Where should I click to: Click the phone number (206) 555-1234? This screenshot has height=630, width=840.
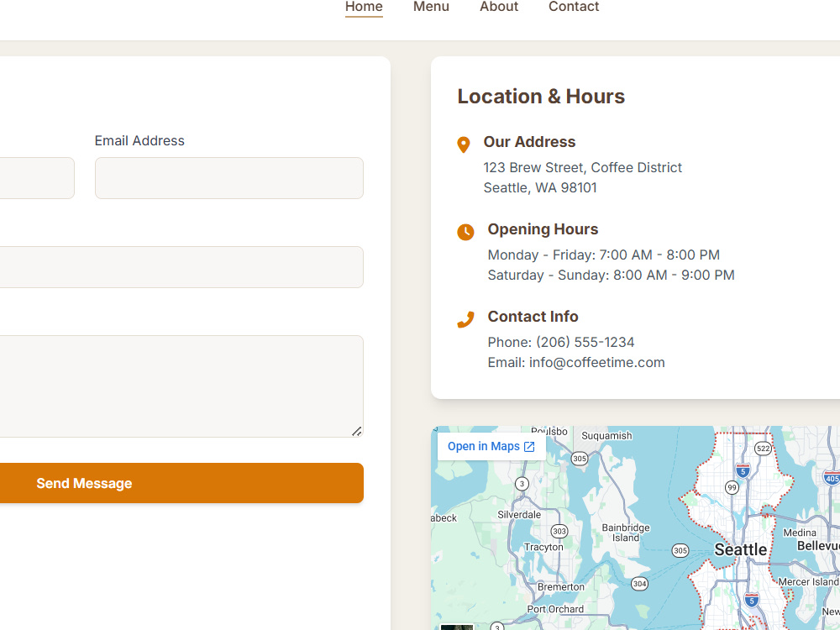[x=585, y=343]
